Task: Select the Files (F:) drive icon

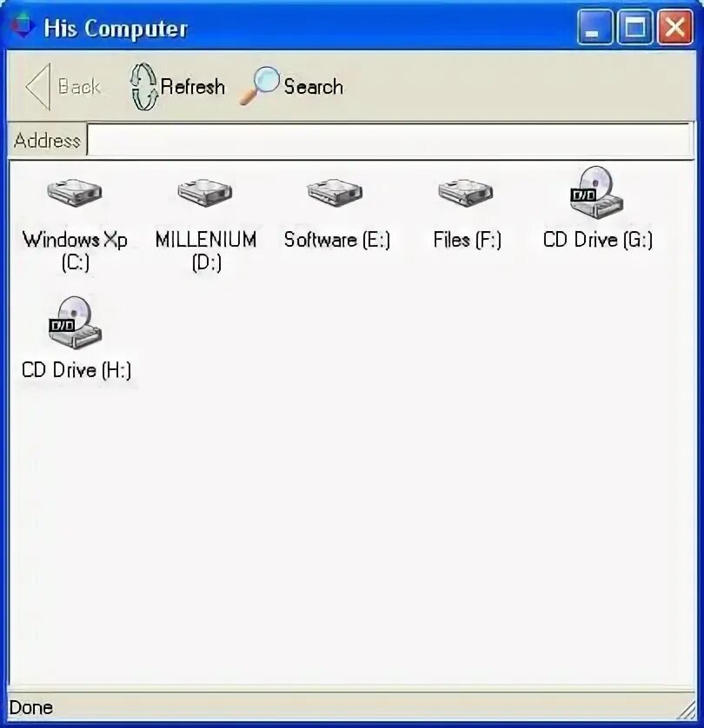Action: 465,193
